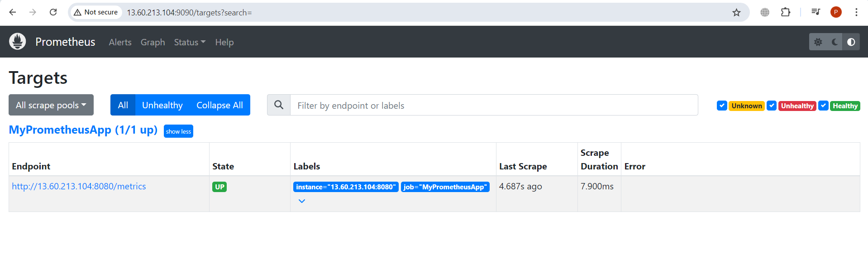
Task: Select the auto contrast theme icon
Action: tap(851, 42)
